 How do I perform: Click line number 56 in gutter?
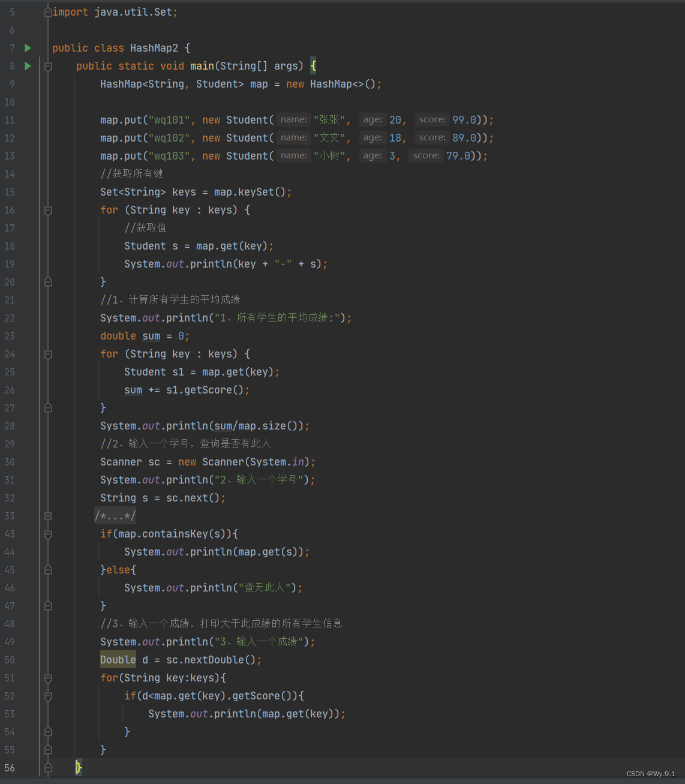pyautogui.click(x=10, y=768)
